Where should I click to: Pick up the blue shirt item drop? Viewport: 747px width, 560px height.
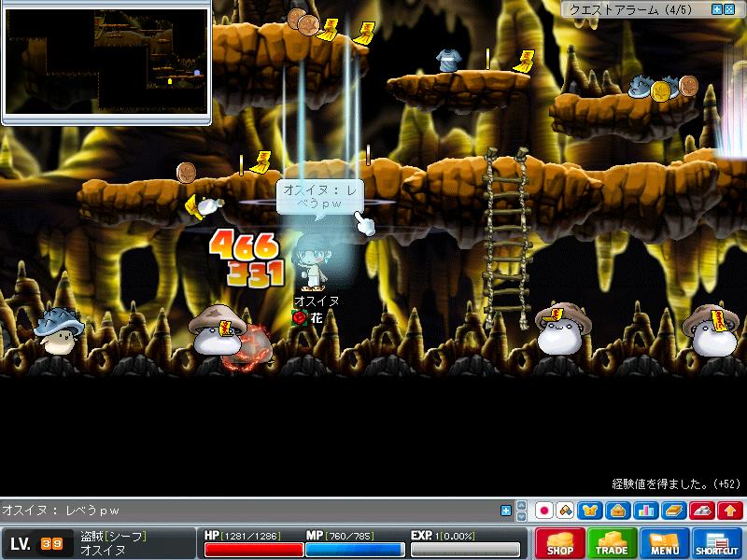[448, 61]
